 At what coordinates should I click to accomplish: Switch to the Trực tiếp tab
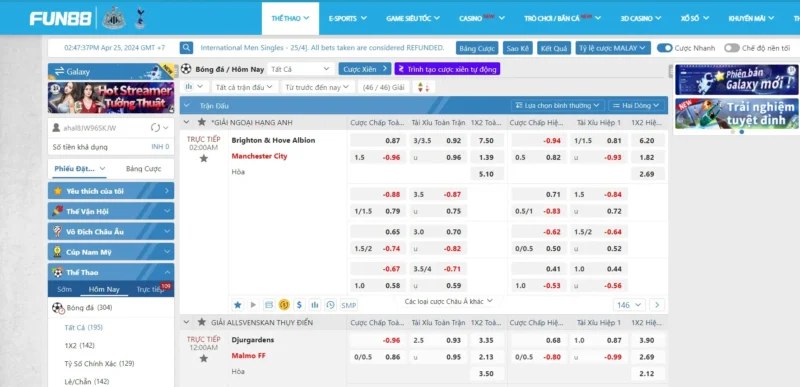pyautogui.click(x=151, y=289)
